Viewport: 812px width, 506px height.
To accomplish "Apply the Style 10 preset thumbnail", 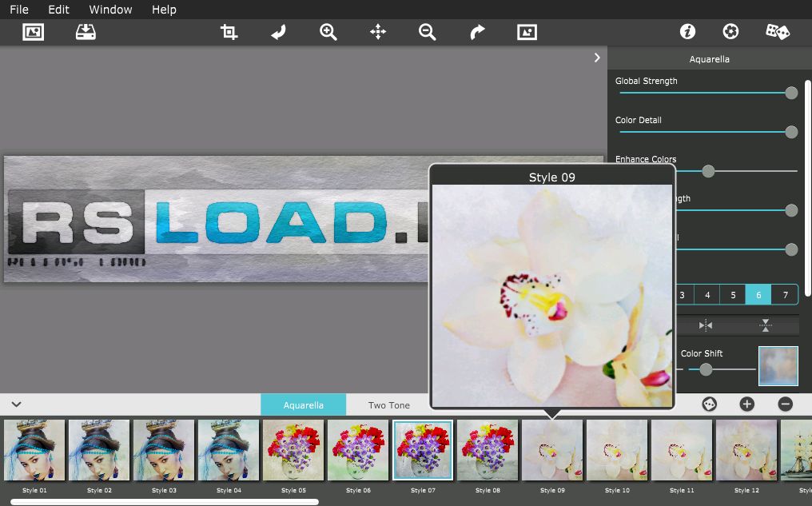I will coord(617,450).
